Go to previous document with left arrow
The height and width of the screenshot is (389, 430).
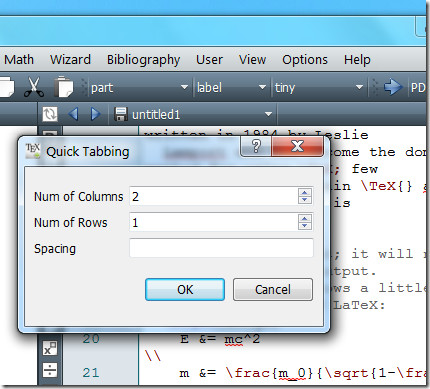[73, 114]
